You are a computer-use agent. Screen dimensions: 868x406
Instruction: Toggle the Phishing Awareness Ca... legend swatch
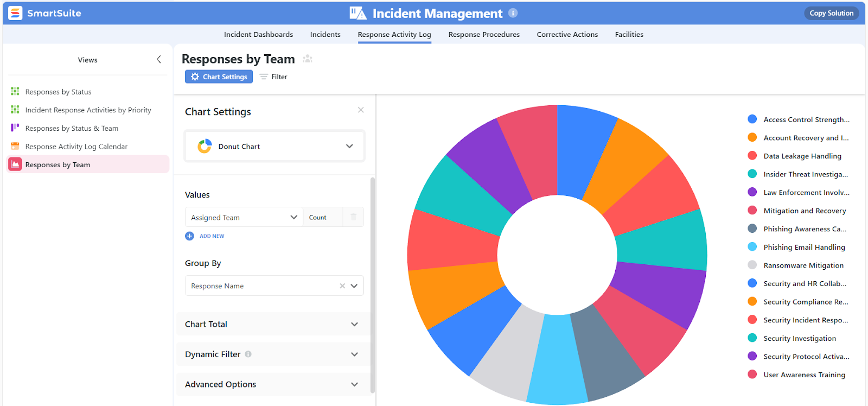click(x=752, y=229)
